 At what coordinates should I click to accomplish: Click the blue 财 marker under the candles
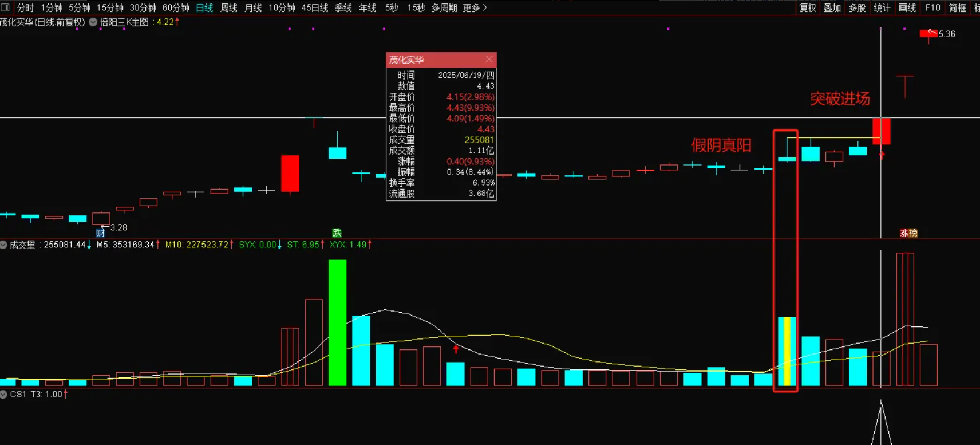pos(101,233)
